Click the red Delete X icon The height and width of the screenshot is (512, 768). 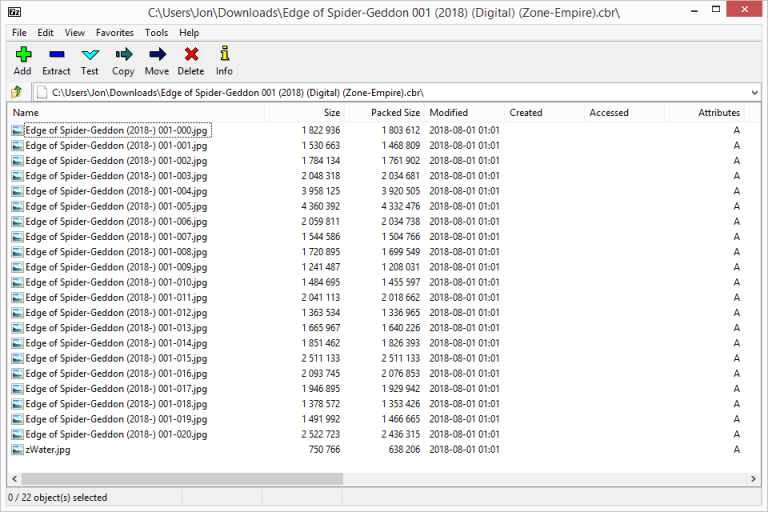(191, 54)
